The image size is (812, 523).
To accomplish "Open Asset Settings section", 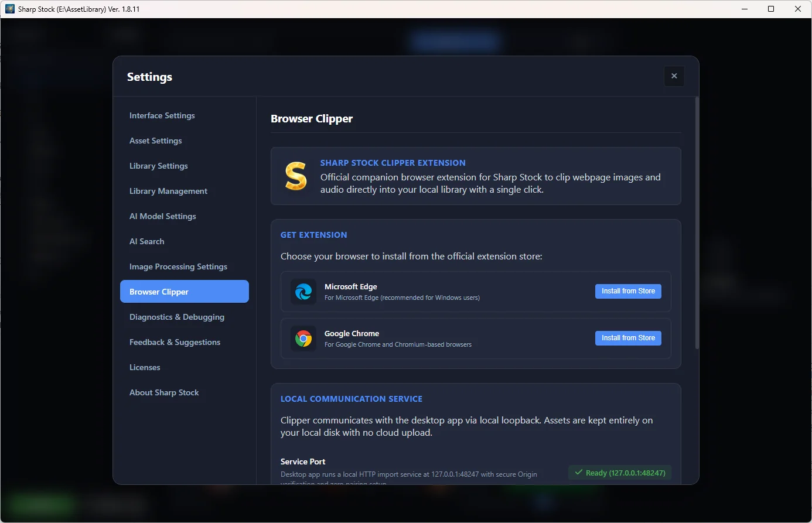I will [185, 141].
